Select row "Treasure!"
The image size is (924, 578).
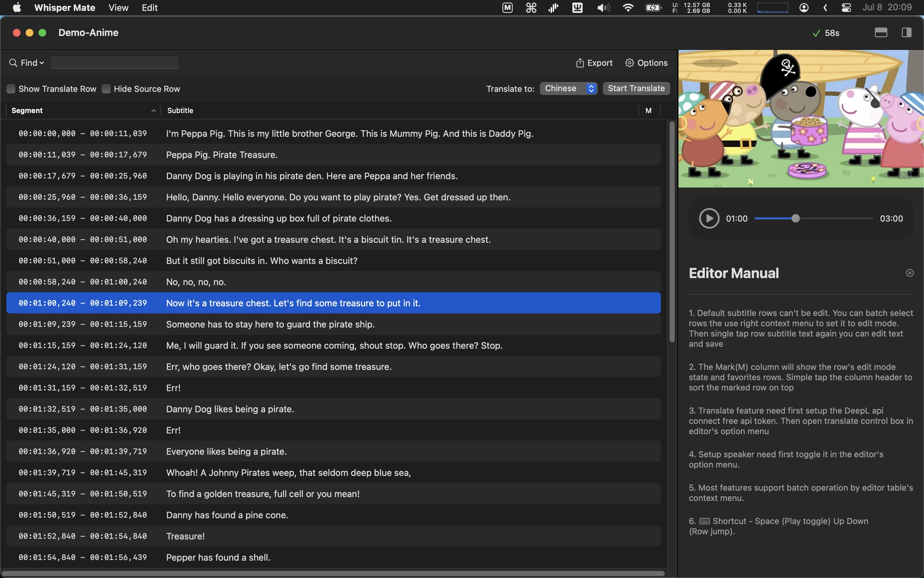click(333, 536)
